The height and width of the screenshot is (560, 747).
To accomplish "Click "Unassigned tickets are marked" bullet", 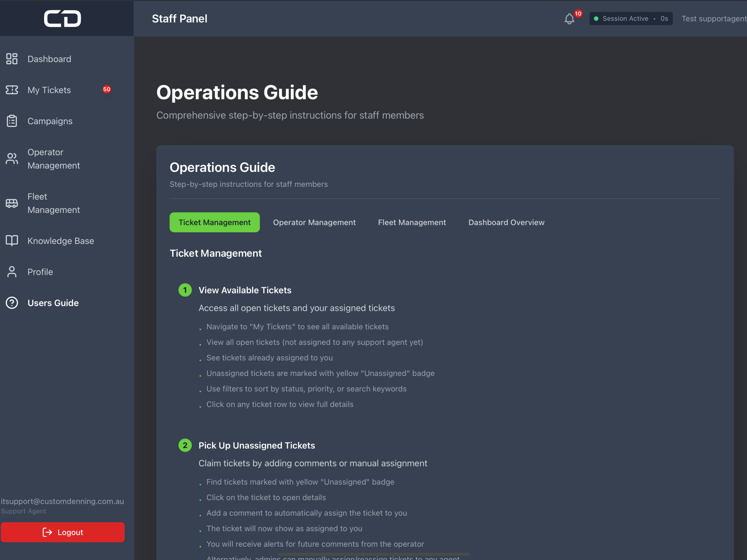I will tap(320, 373).
